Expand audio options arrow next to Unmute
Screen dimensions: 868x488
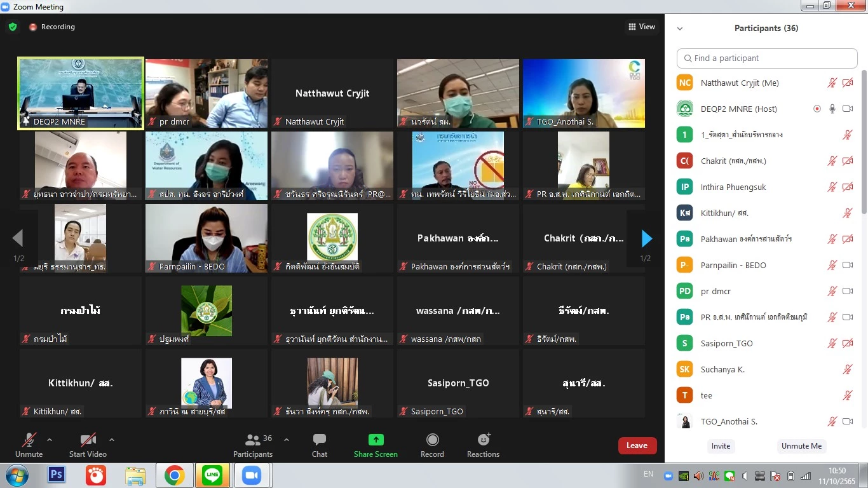50,440
